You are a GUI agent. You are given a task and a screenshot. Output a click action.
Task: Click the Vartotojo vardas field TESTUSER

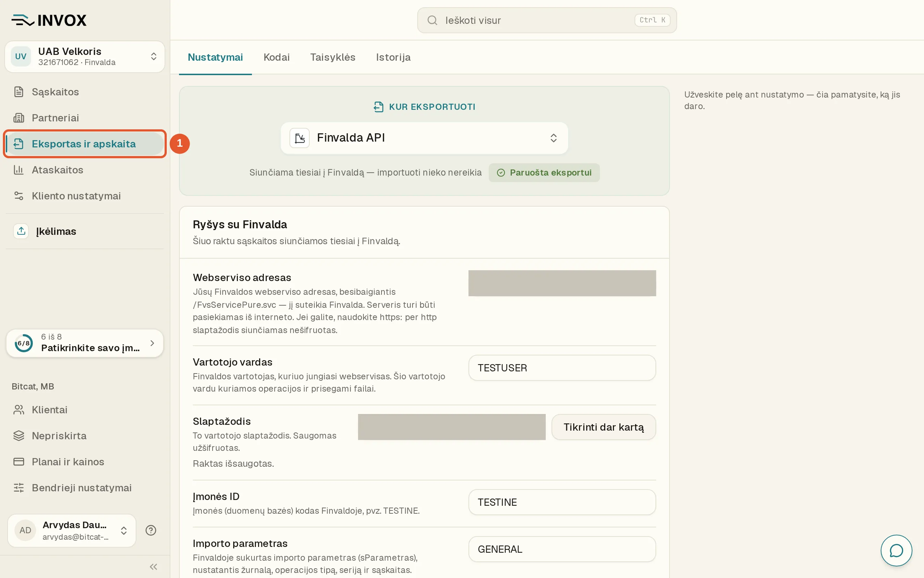tap(562, 368)
